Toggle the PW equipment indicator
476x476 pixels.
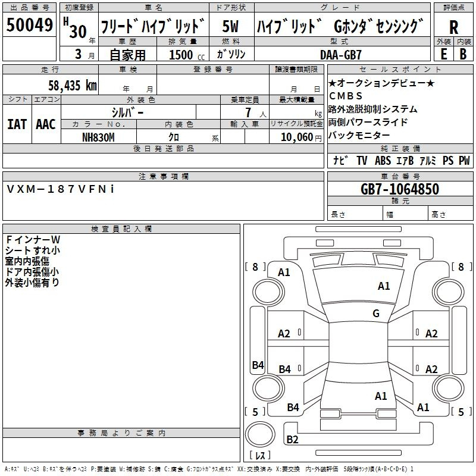tap(464, 161)
